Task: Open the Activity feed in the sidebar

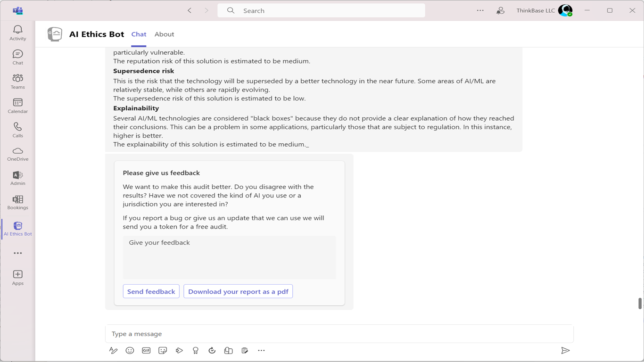Action: point(17,33)
